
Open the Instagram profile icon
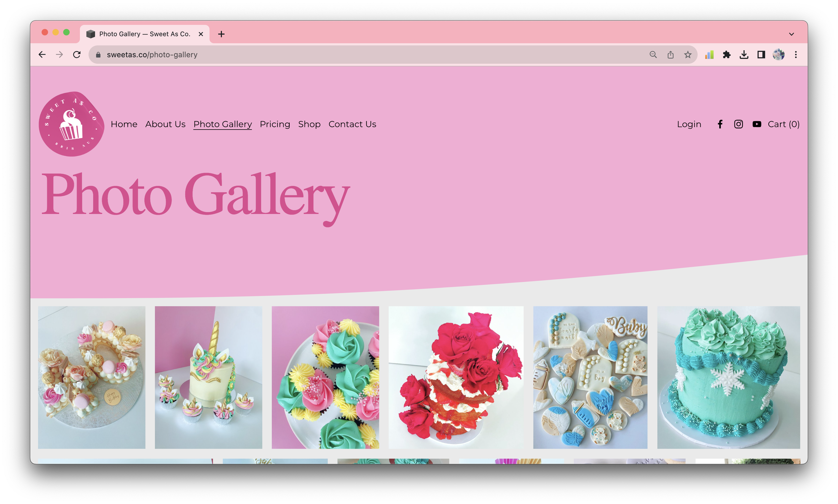click(738, 124)
